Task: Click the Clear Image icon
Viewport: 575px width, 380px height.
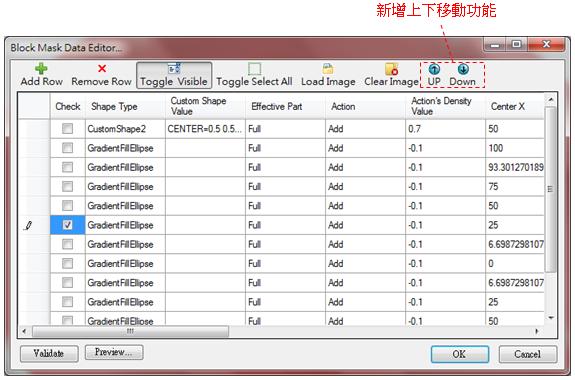Action: pyautogui.click(x=391, y=69)
